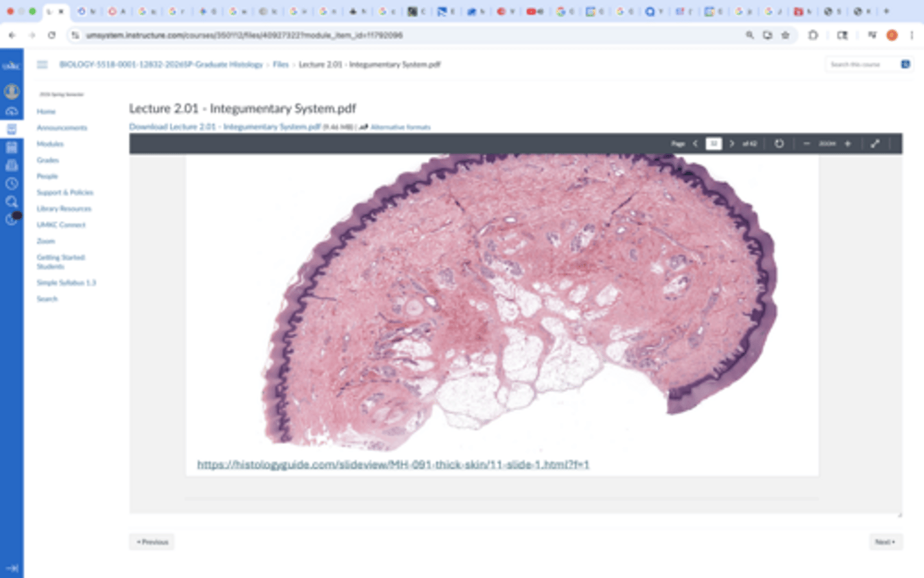Close the current active browser tab
Image resolution: width=924 pixels, height=578 pixels.
click(61, 12)
